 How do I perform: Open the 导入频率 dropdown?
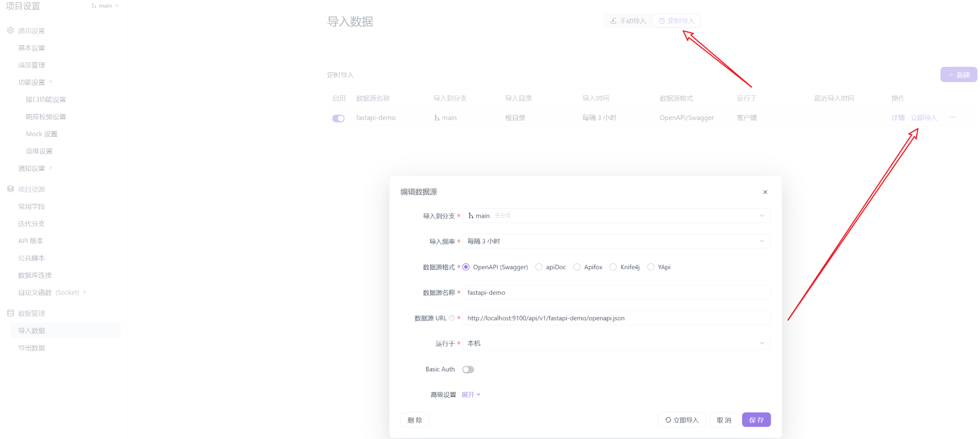point(616,241)
